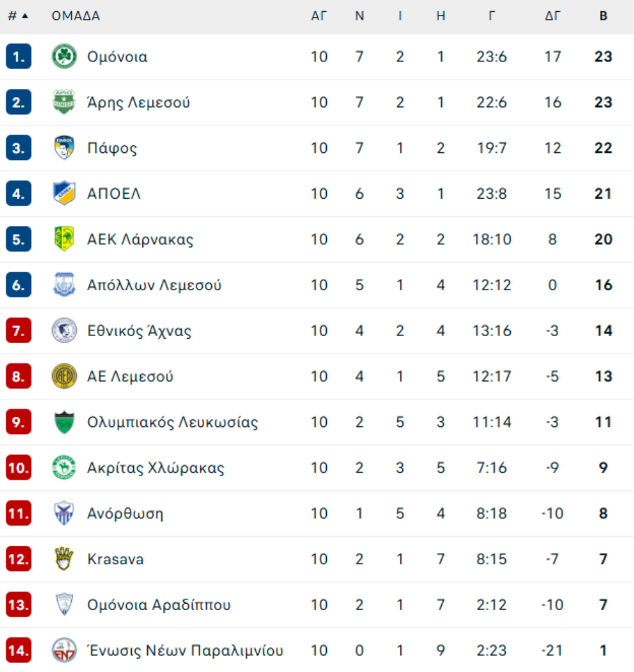Click the Άρης Λεμεσού team logo
This screenshot has width=634, height=672.
coord(64,102)
